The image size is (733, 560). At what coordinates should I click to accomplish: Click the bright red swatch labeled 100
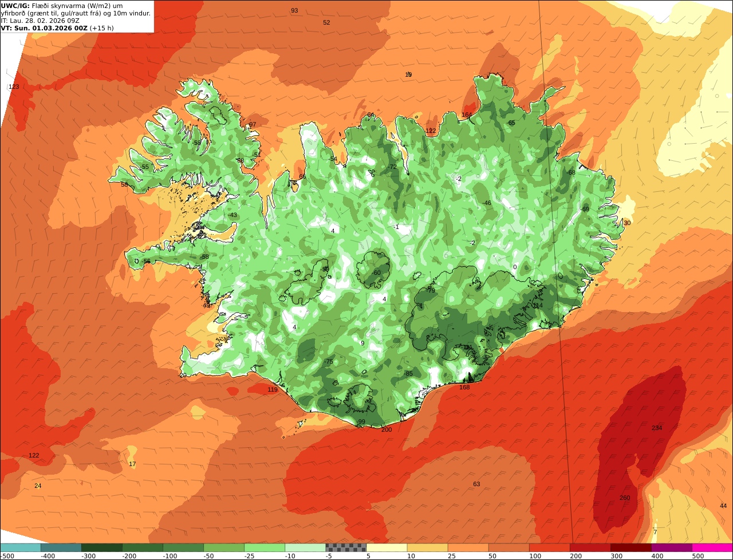click(549, 547)
